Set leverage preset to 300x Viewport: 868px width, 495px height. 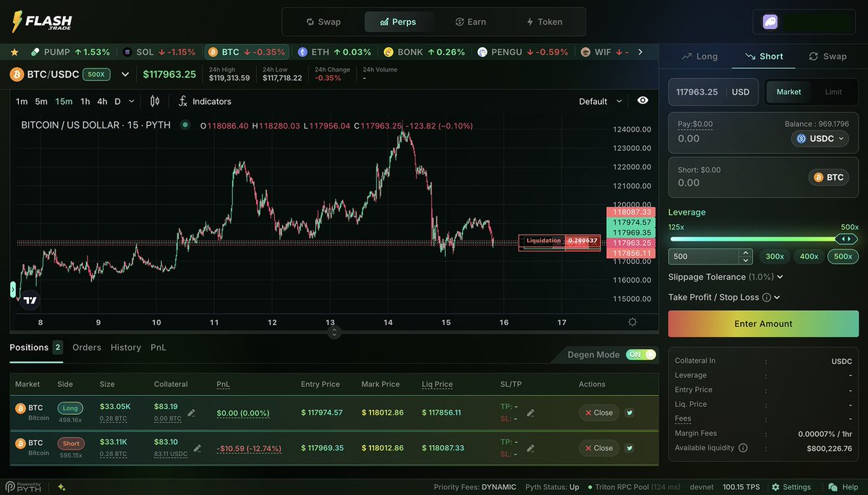[x=775, y=256]
